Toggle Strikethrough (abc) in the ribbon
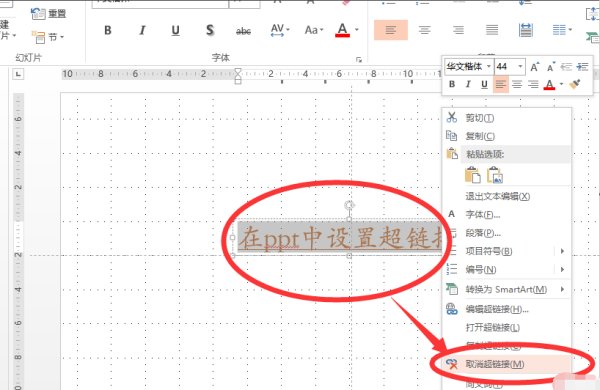Viewport: 600px width, 390px height. click(x=243, y=31)
